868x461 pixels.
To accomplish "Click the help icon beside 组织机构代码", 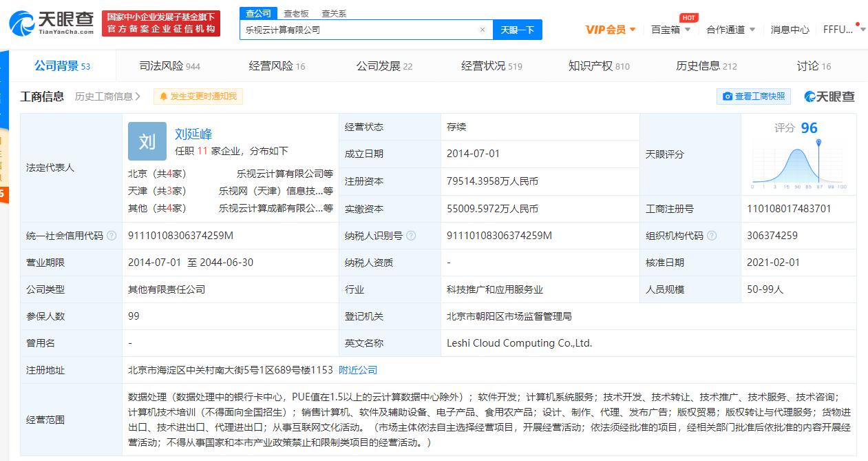I will coord(712,236).
